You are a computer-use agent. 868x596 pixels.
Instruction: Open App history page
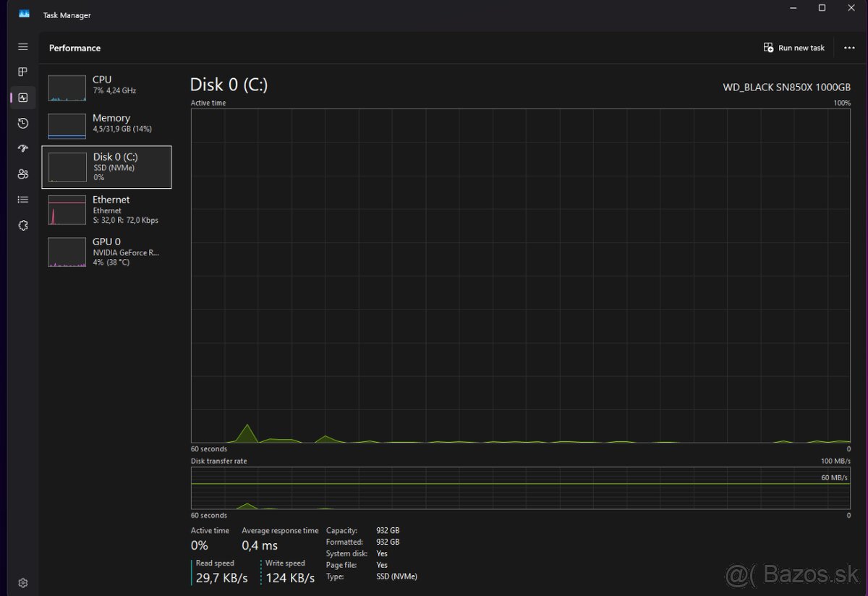coord(22,123)
